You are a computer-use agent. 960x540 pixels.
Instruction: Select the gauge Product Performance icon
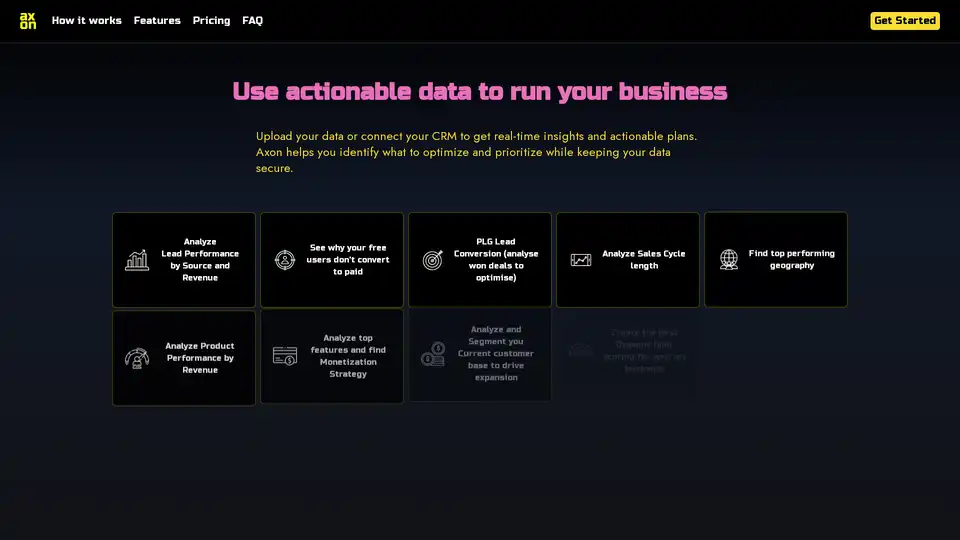point(137,357)
